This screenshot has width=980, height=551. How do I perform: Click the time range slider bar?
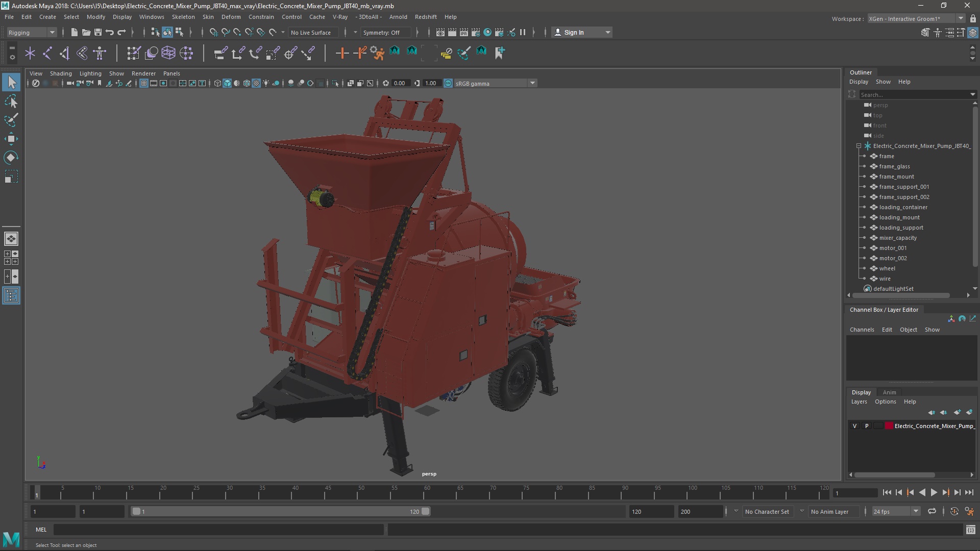click(280, 511)
